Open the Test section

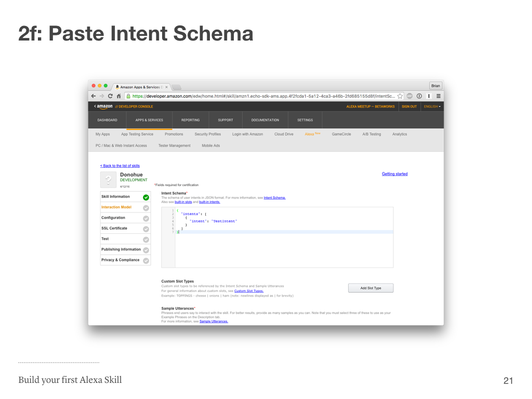(x=125, y=239)
